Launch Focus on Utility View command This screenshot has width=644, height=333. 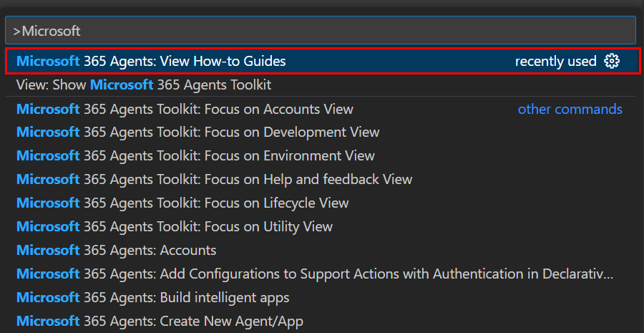(175, 227)
